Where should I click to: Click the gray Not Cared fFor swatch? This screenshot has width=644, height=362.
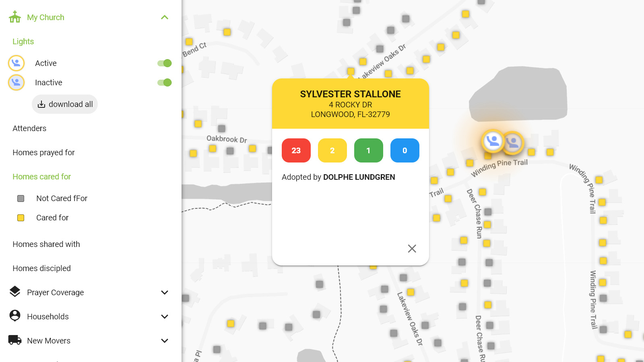tap(21, 198)
